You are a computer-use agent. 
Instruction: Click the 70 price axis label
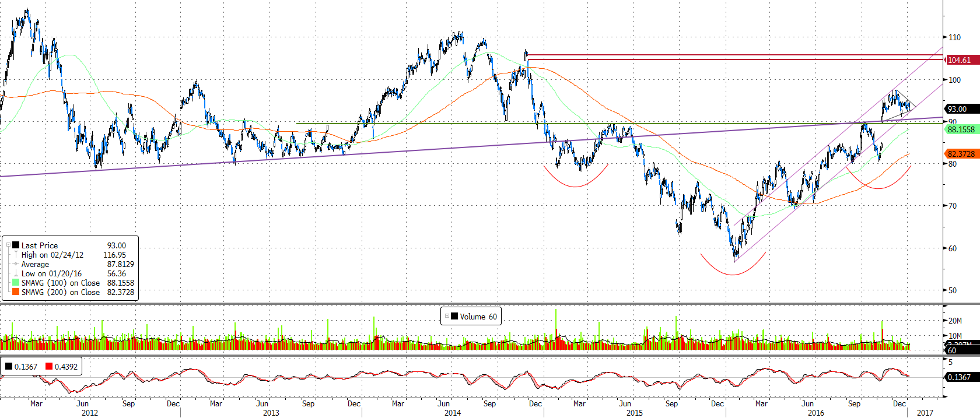[952, 206]
